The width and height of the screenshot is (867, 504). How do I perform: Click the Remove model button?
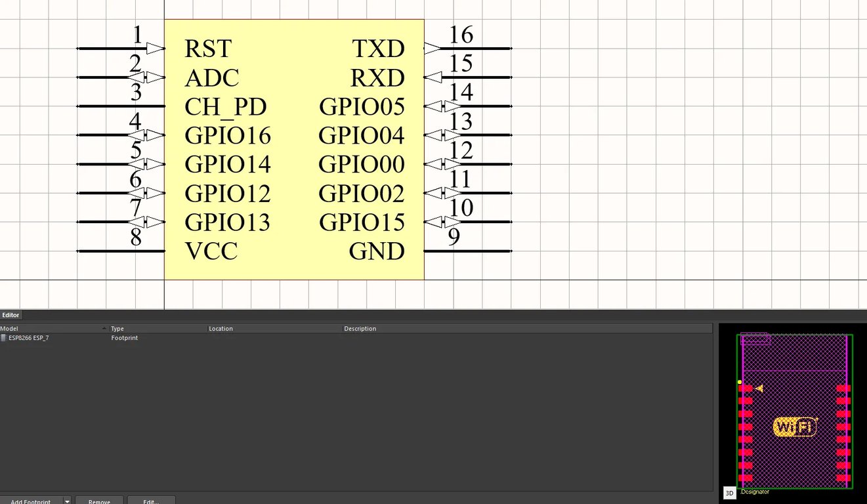tap(99, 501)
